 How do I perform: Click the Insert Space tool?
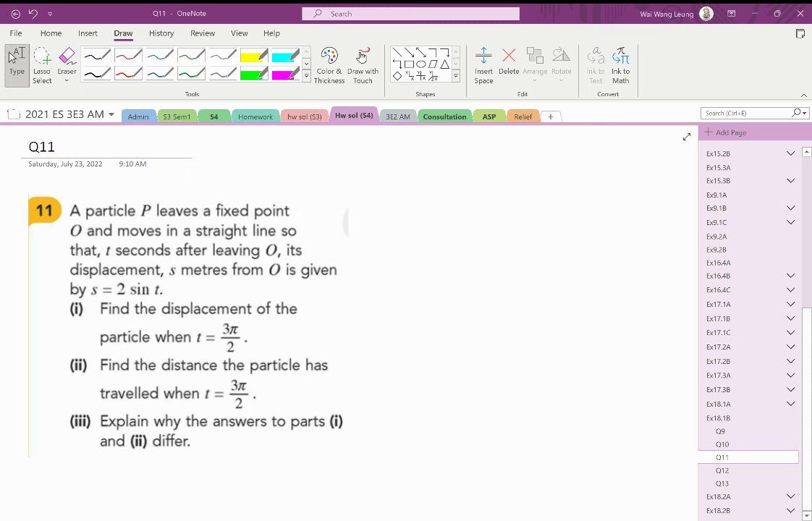click(x=483, y=65)
